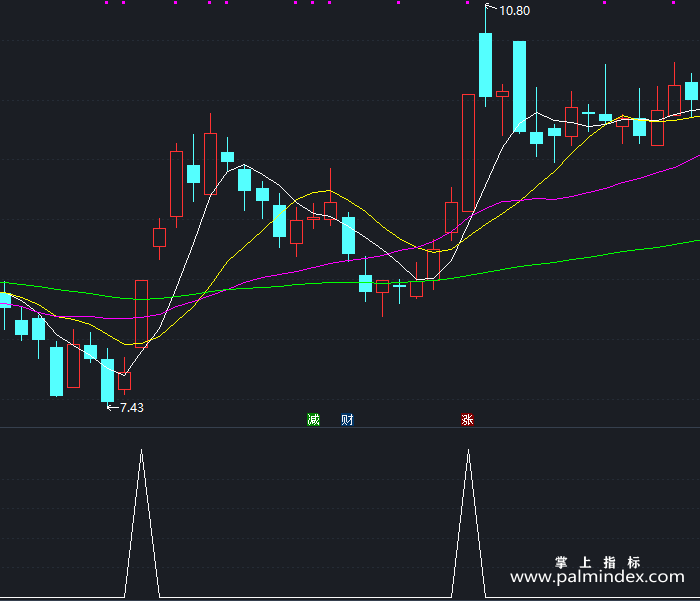Click the green 减 marker icon
The width and height of the screenshot is (700, 601).
(313, 420)
